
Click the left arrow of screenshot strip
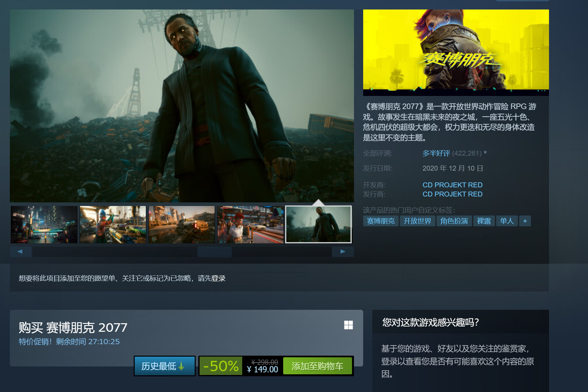[20, 252]
